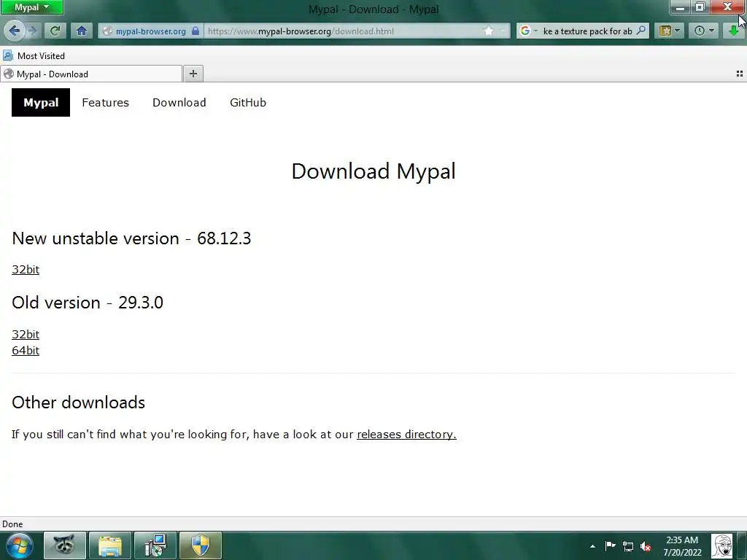This screenshot has width=747, height=560.
Task: Open downloads with the green arrow icon
Action: 734,31
